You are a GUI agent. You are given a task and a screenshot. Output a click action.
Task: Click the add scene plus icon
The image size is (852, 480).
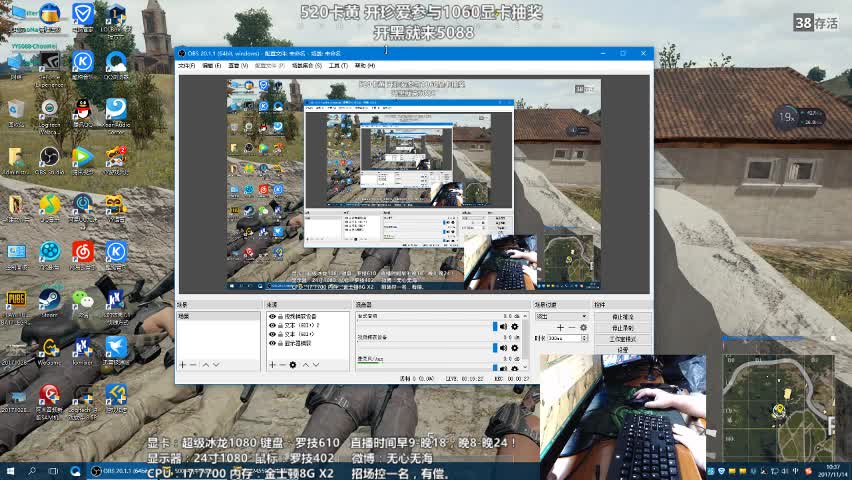click(182, 365)
